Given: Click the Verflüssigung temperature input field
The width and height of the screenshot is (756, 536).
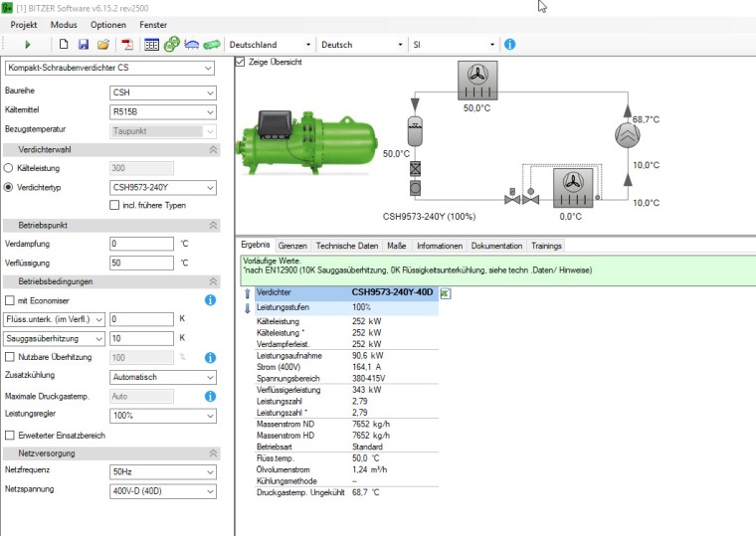Looking at the screenshot, I should click(x=141, y=263).
